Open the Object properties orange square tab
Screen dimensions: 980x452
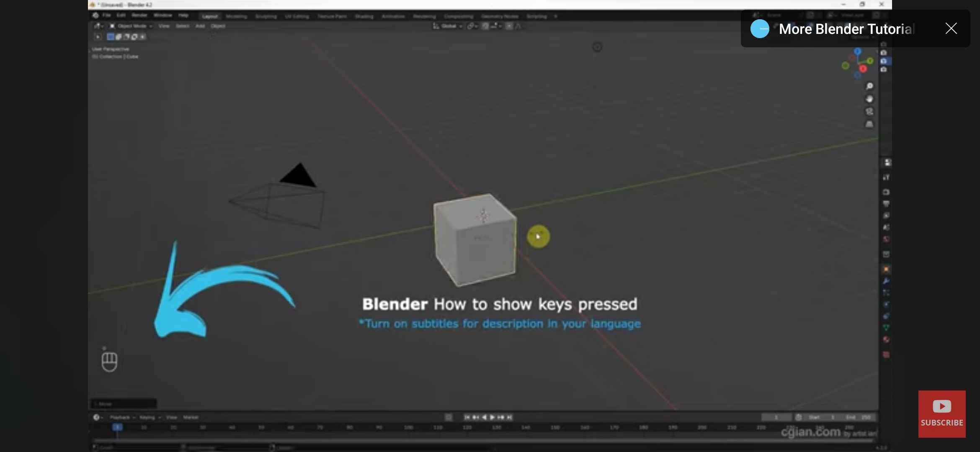point(886,270)
